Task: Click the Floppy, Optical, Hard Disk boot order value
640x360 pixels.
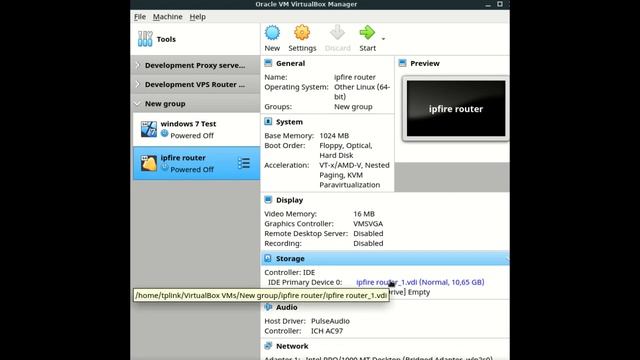Action: (x=345, y=150)
